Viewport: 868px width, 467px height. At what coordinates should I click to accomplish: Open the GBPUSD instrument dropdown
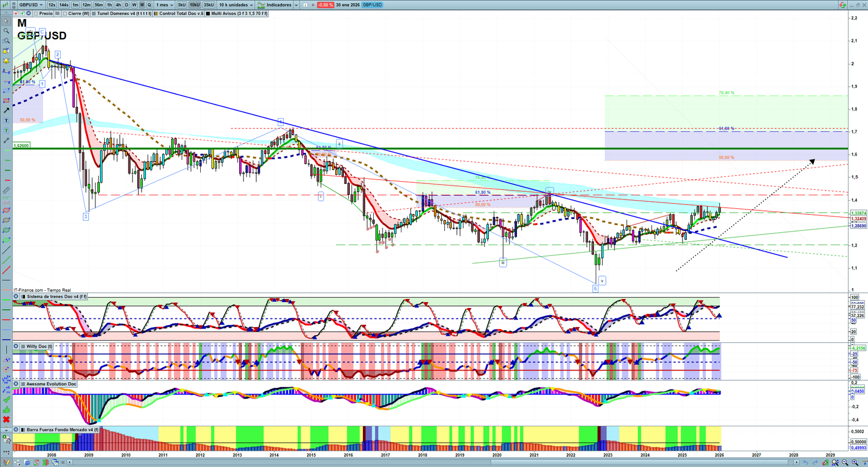coord(30,5)
